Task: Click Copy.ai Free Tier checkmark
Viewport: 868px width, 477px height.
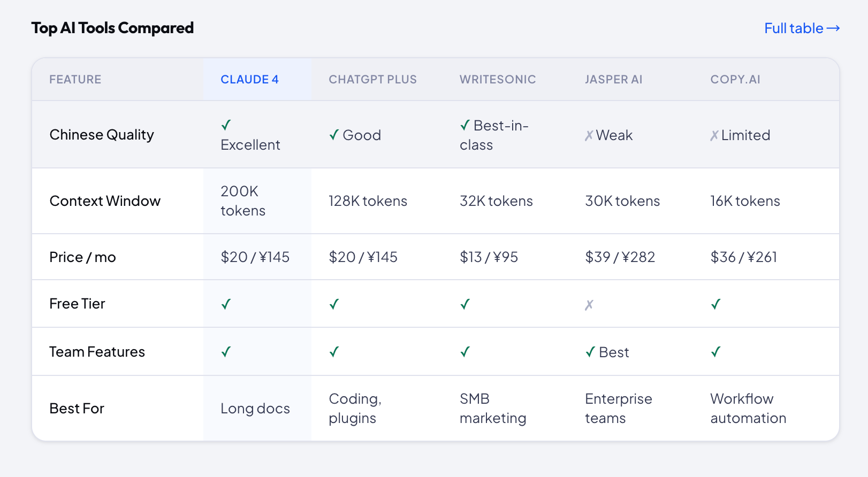Action: tap(716, 304)
